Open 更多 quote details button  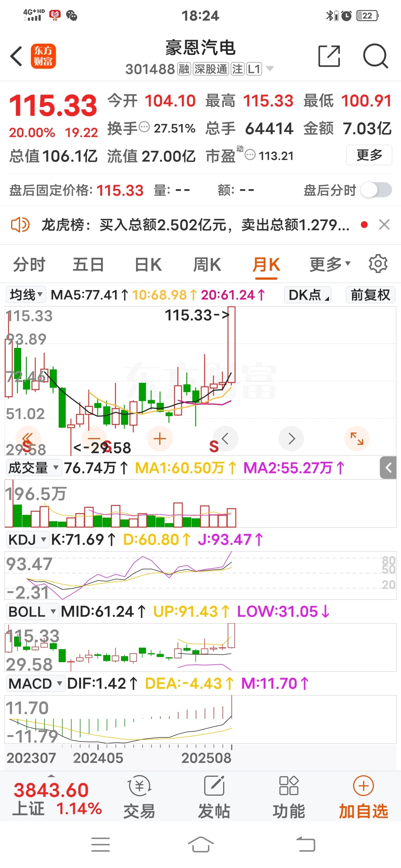tap(369, 155)
